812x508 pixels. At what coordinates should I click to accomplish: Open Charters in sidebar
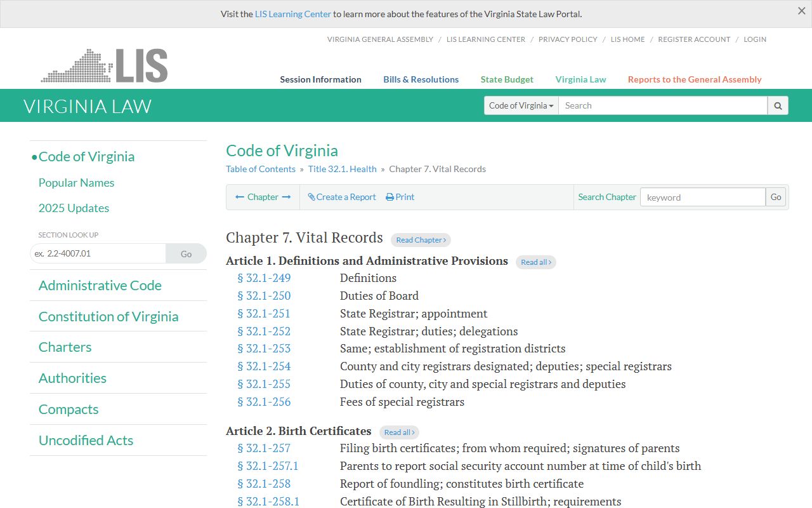click(x=65, y=347)
